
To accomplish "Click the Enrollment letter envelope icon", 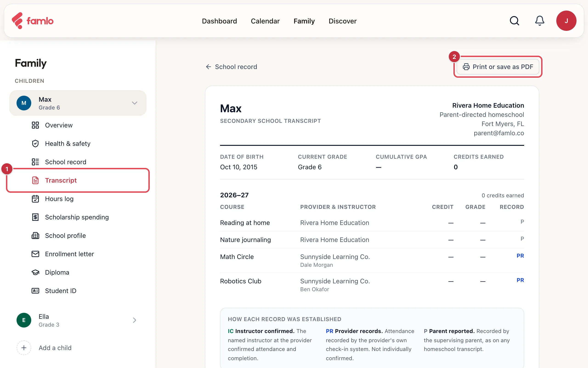I will [x=35, y=254].
